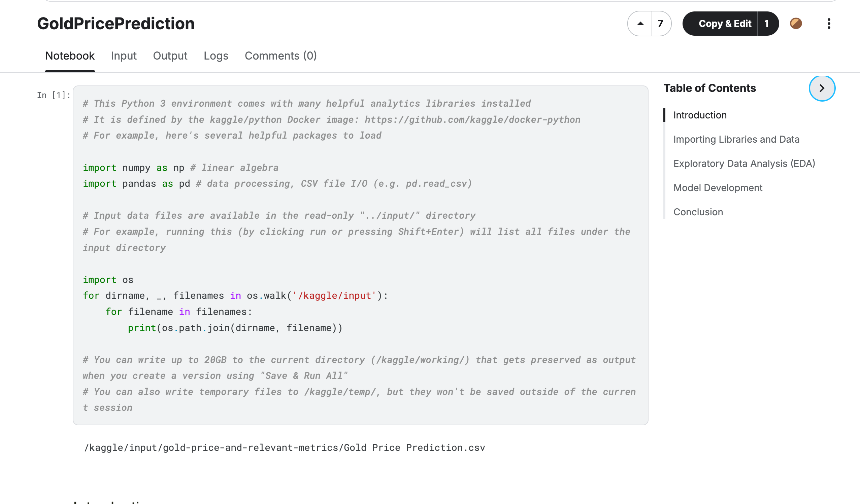Image resolution: width=860 pixels, height=504 pixels.
Task: Switch to the Output tab
Action: click(170, 56)
